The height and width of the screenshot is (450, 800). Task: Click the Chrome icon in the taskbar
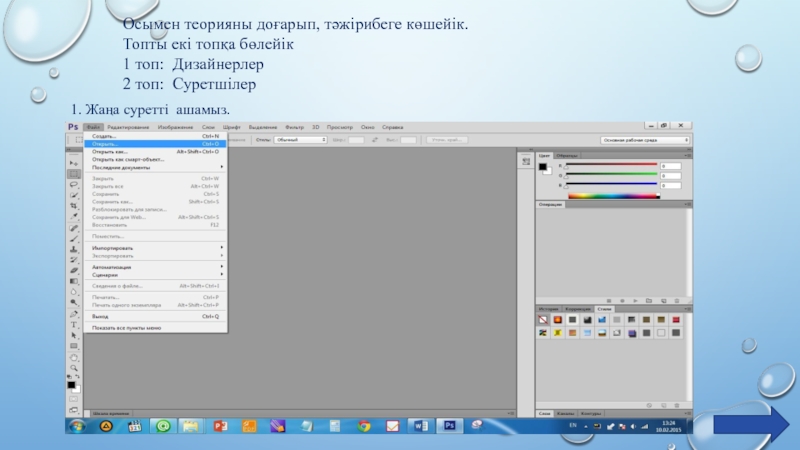click(x=364, y=426)
